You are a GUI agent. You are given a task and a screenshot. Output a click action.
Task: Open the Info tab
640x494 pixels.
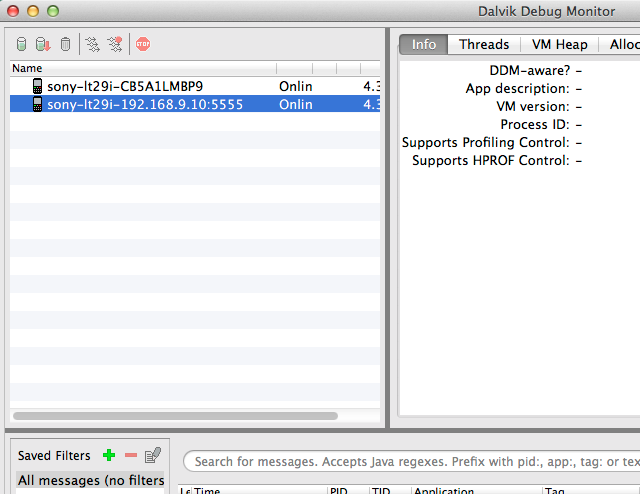[x=424, y=44]
